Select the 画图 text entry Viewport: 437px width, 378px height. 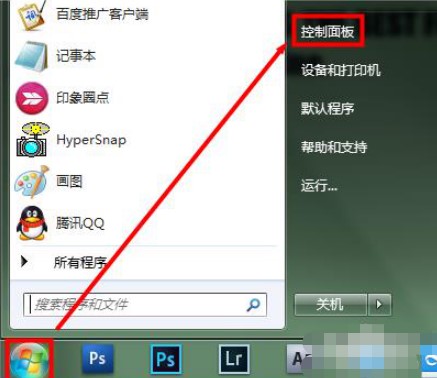coord(69,182)
